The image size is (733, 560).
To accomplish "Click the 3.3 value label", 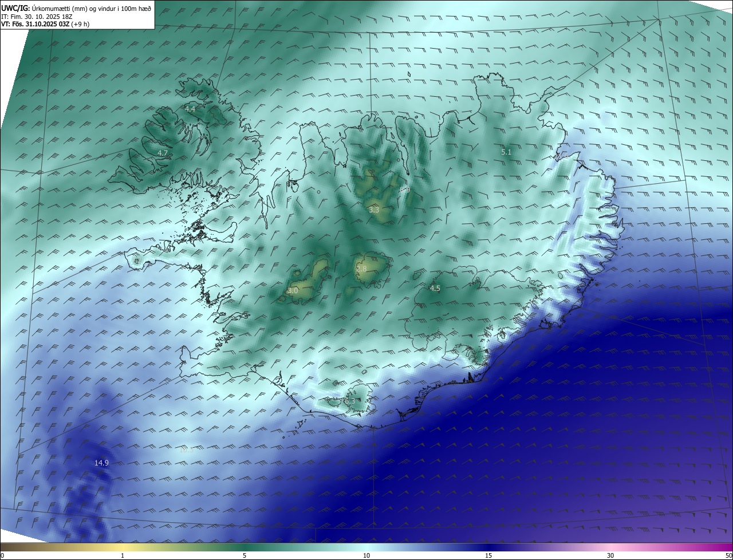I will pyautogui.click(x=374, y=210).
